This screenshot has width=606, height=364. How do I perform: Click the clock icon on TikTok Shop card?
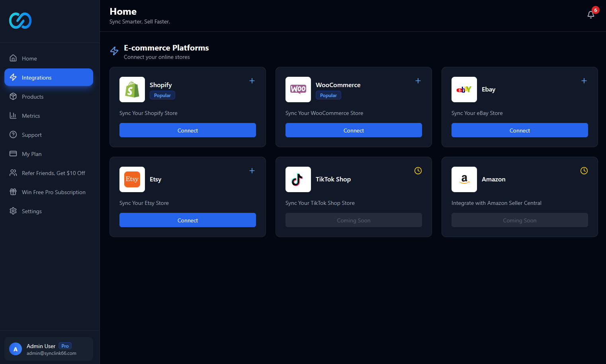(x=418, y=171)
